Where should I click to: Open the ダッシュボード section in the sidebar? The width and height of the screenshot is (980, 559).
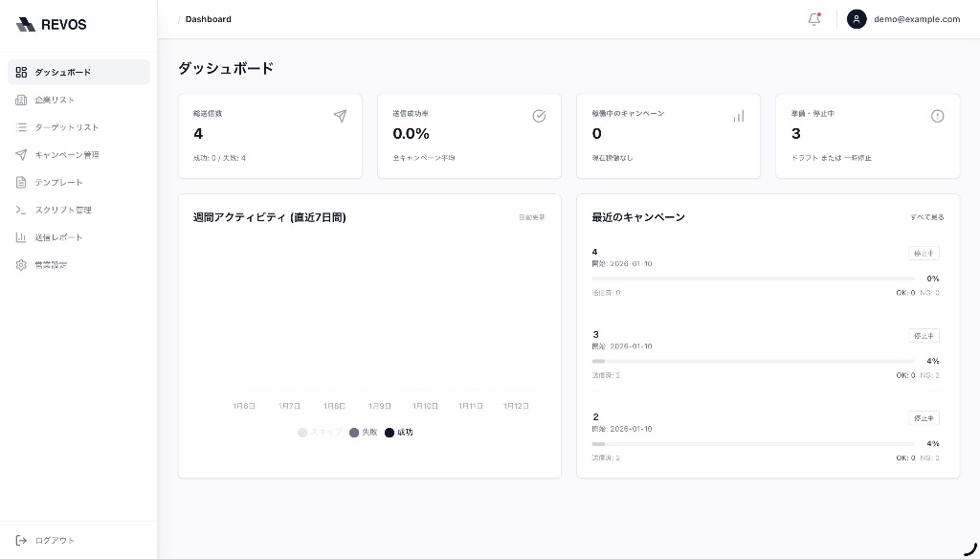click(x=62, y=72)
